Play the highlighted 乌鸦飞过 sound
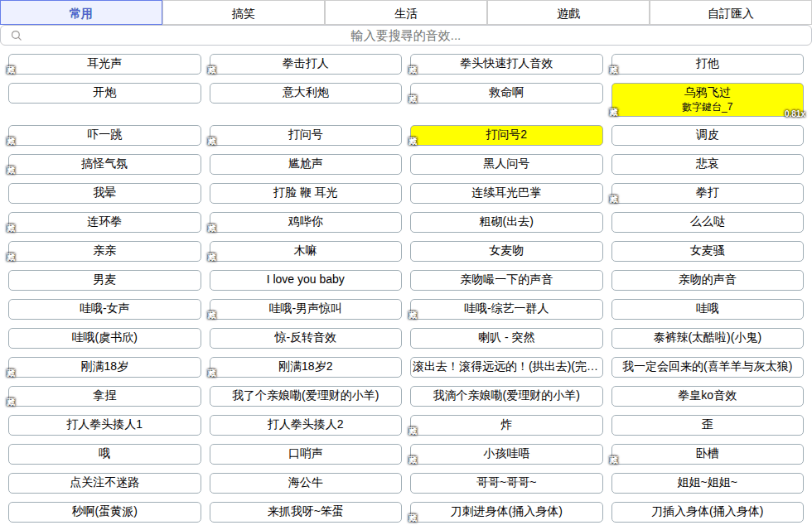This screenshot has width=812, height=530. click(708, 100)
